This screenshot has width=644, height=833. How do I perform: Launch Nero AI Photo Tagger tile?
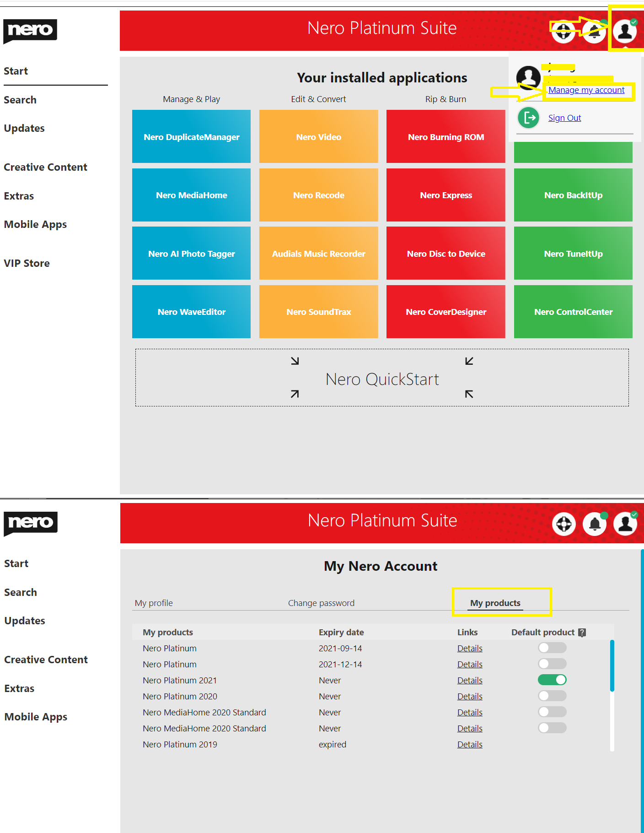tap(191, 253)
